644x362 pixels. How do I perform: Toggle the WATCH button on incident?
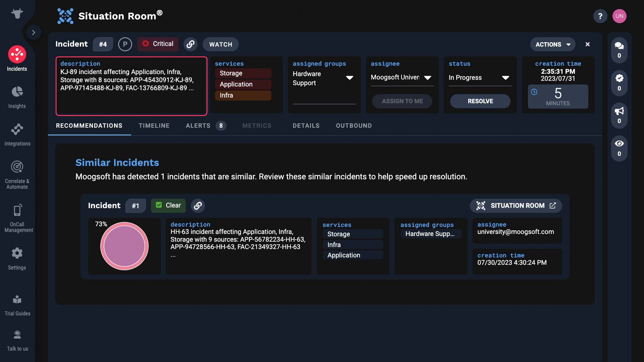[221, 44]
